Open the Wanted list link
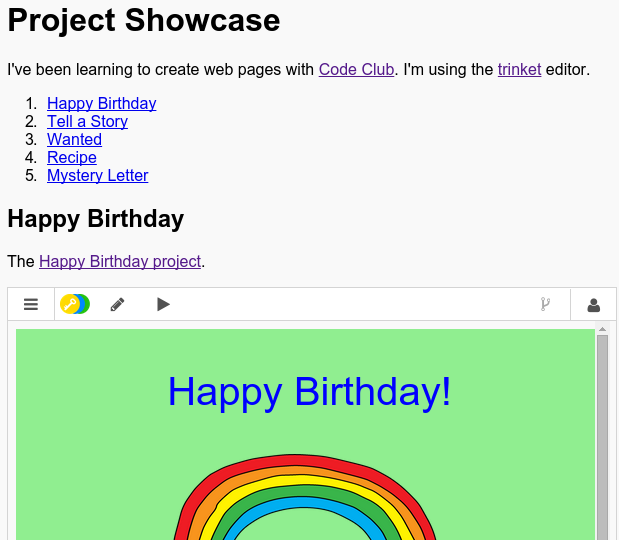Viewport: 619px width, 540px height. click(x=74, y=139)
